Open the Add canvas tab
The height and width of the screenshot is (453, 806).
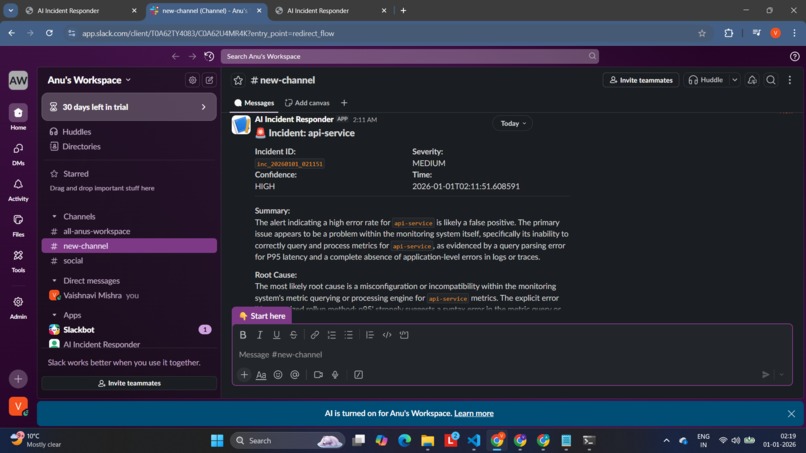[307, 103]
